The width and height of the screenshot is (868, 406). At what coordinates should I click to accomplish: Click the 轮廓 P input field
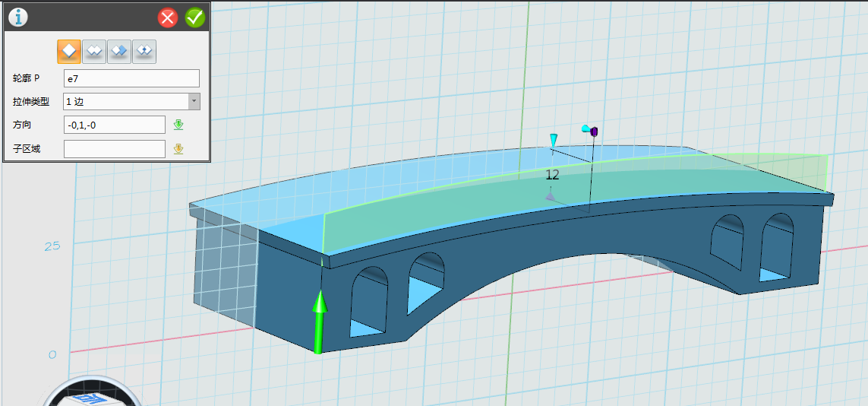[131, 78]
